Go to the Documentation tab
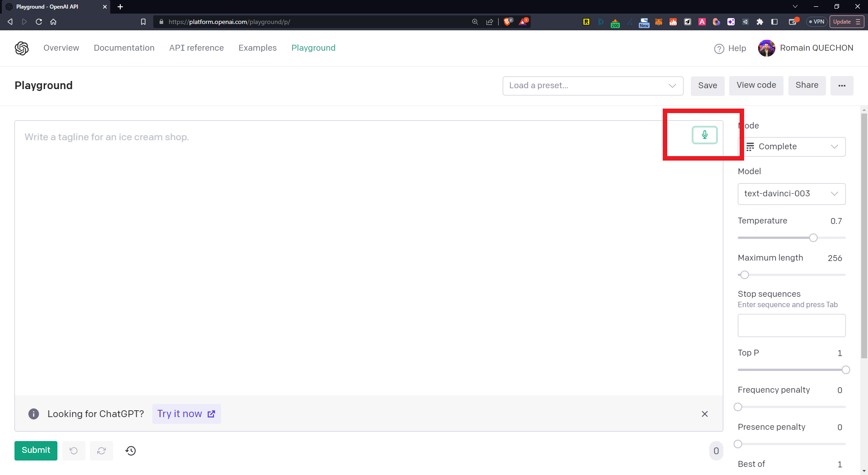The image size is (868, 475). point(124,48)
